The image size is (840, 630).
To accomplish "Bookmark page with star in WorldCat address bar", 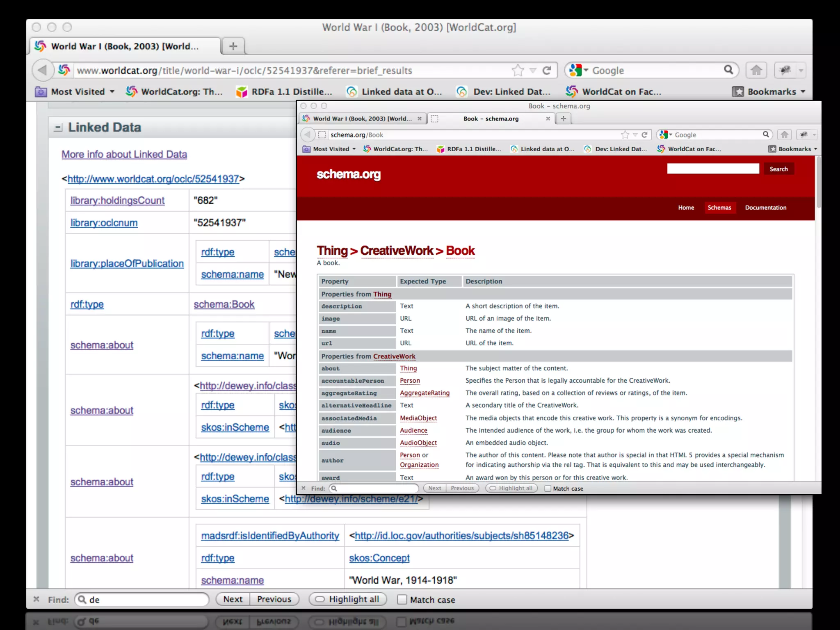I will pyautogui.click(x=518, y=71).
